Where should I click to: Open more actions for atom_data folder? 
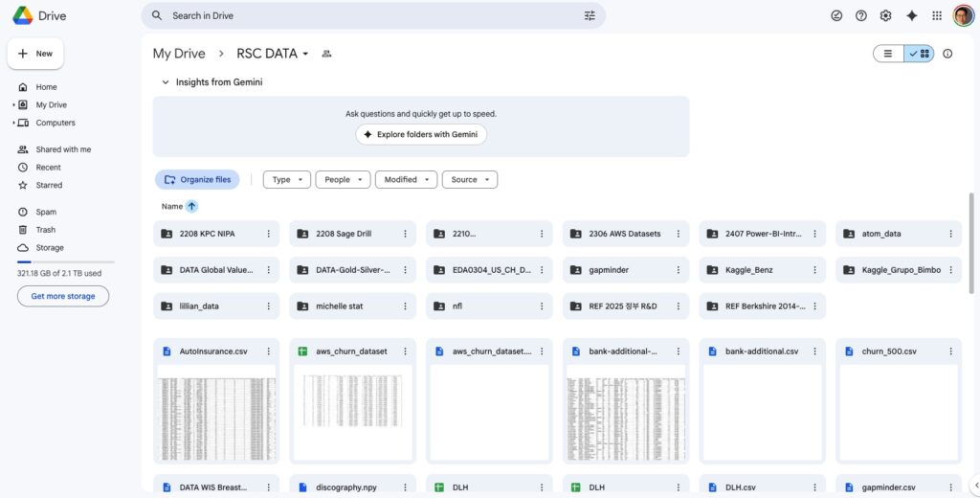950,234
